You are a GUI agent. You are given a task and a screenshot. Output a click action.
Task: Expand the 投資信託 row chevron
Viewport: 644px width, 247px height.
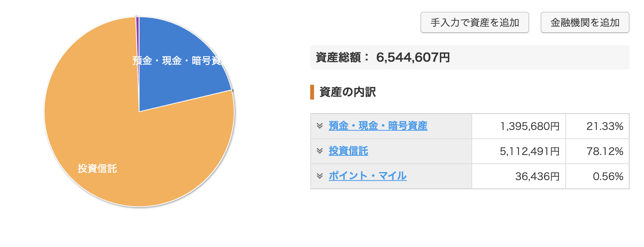pos(320,151)
